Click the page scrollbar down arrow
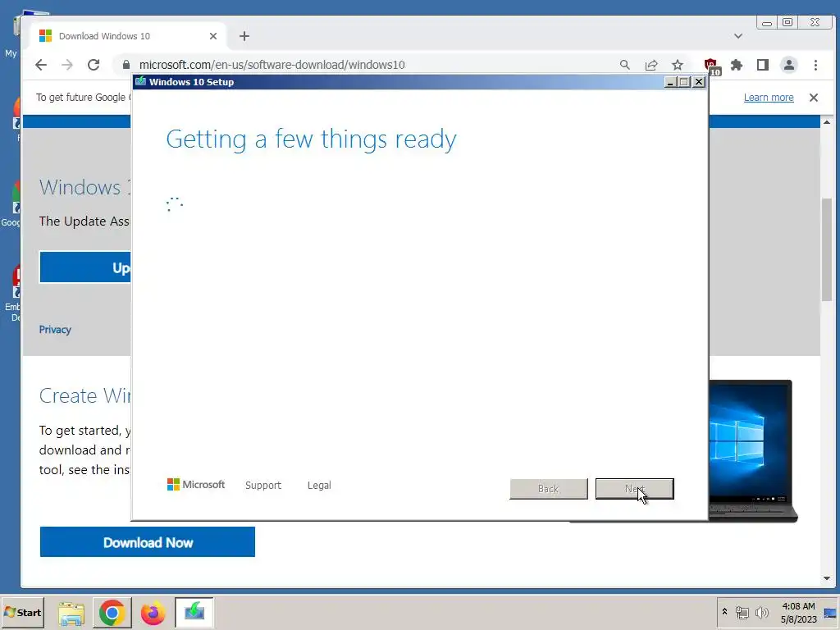The image size is (840, 630). coord(827,578)
